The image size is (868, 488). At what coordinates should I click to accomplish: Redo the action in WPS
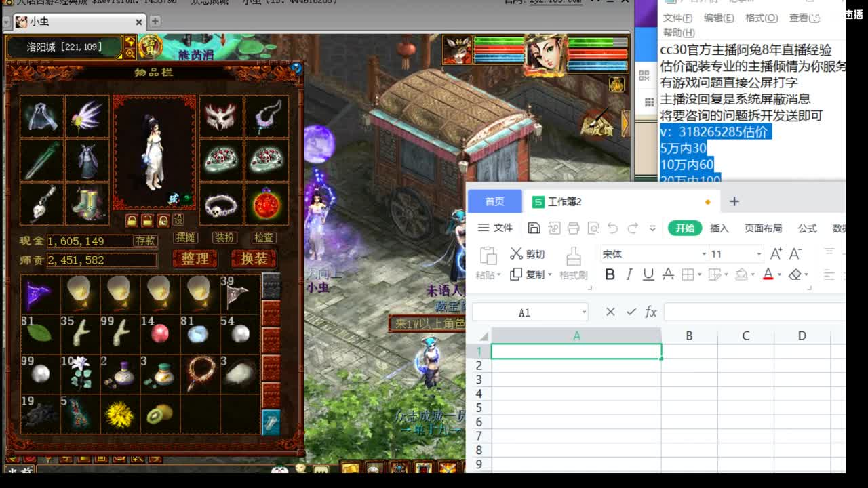click(633, 228)
